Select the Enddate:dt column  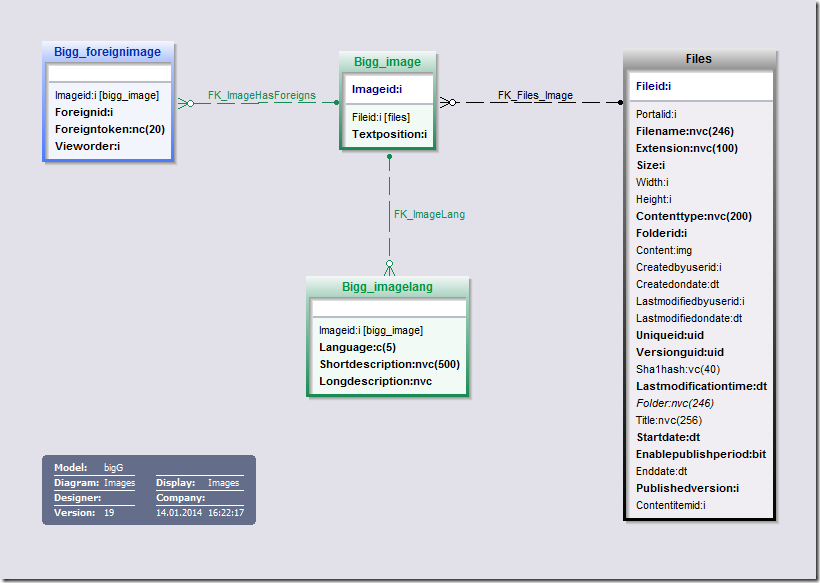(662, 471)
